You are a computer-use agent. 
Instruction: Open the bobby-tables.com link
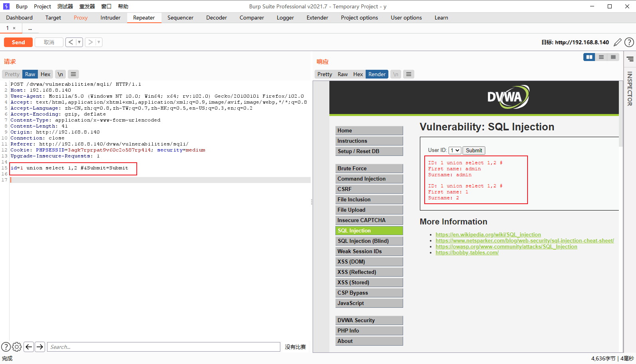point(467,252)
